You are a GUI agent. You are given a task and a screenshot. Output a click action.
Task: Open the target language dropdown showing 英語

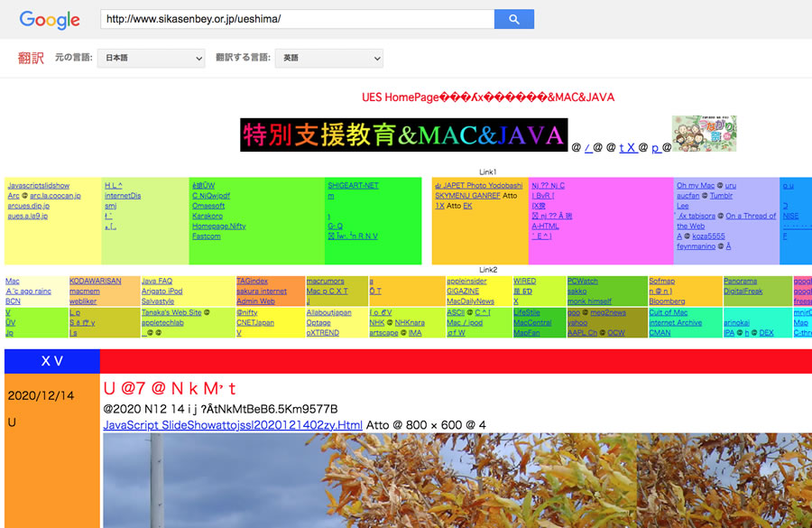[x=329, y=58]
